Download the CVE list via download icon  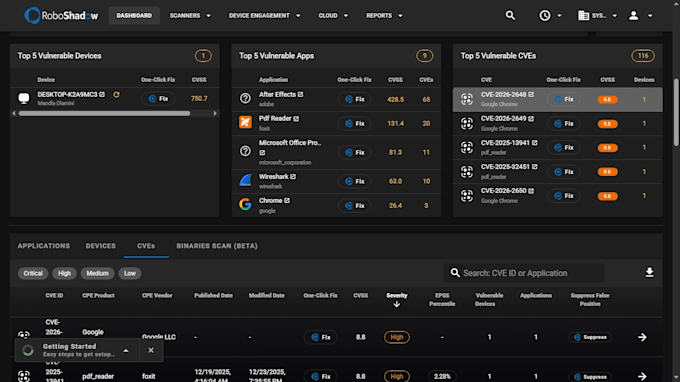tap(649, 272)
